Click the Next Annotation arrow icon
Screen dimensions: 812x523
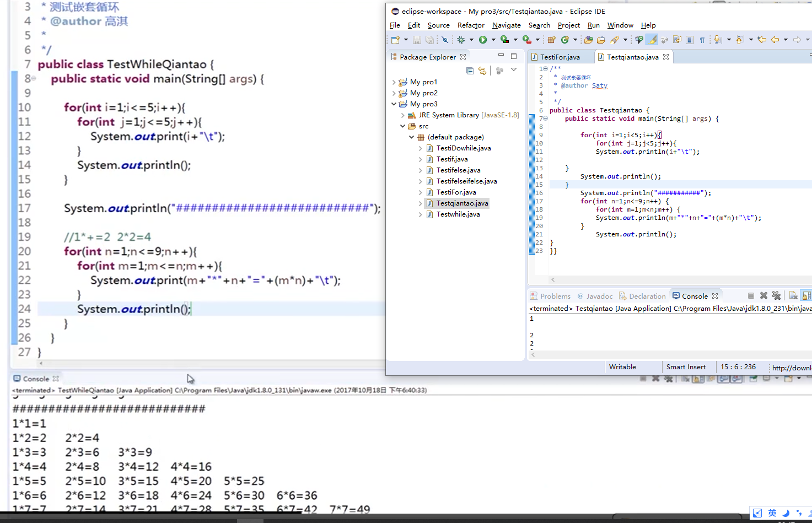(x=718, y=40)
